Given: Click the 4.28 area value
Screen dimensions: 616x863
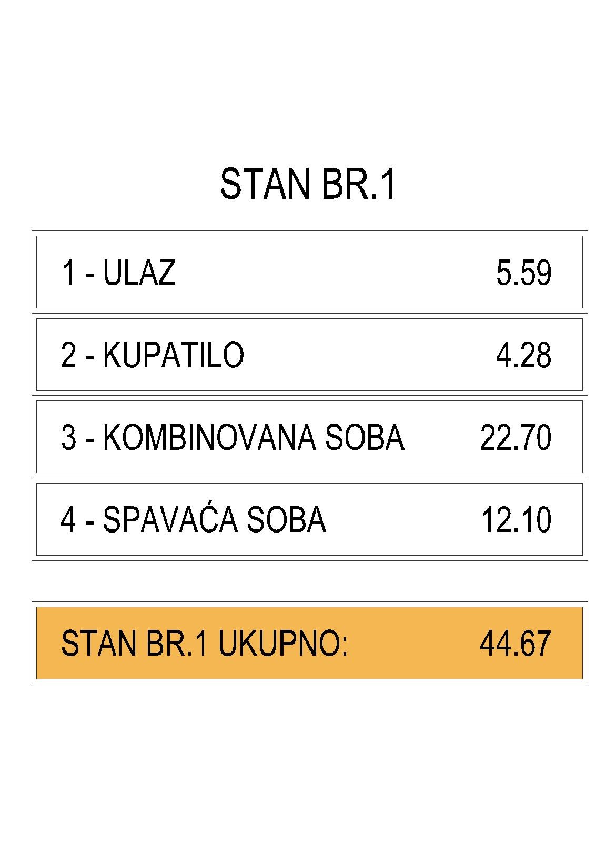Looking at the screenshot, I should tap(524, 355).
